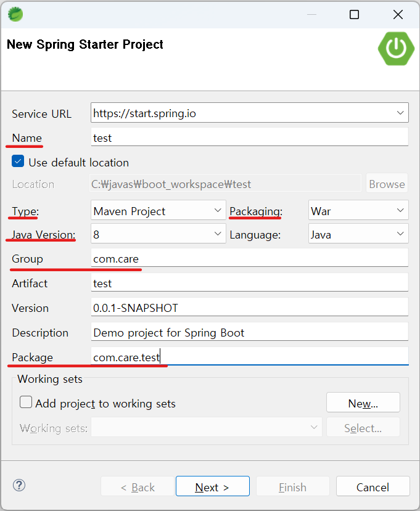
Task: Maximize the New Spring Starter Project window
Action: (354, 14)
